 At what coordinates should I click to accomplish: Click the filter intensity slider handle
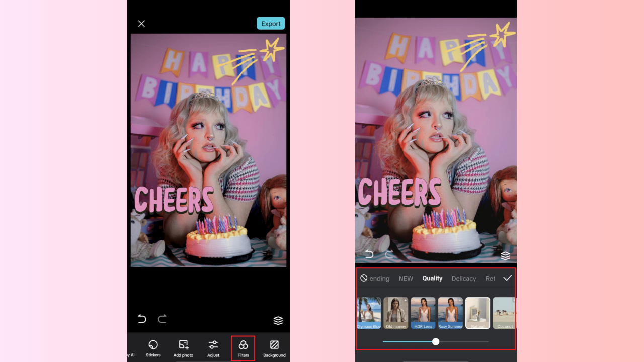click(436, 341)
